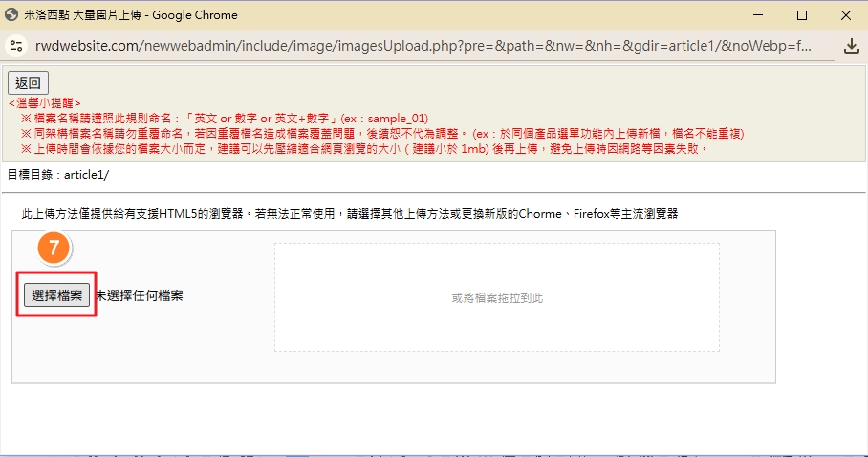This screenshot has width=868, height=457.
Task: Click the site information icon in address bar
Action: coord(15,46)
